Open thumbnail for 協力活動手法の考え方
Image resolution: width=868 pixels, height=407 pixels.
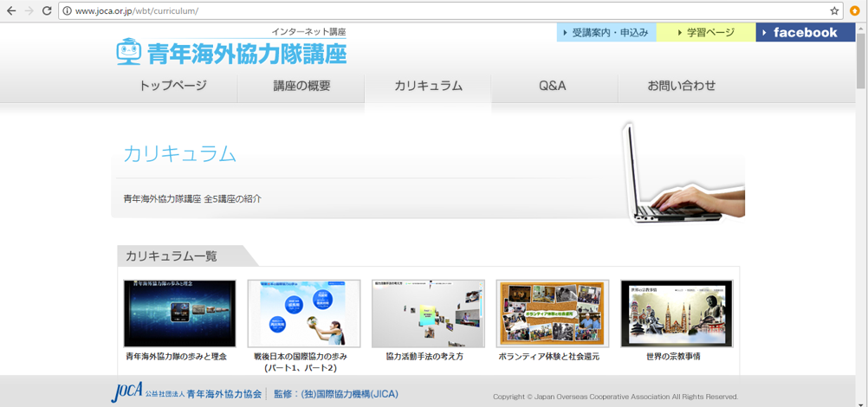(x=428, y=313)
